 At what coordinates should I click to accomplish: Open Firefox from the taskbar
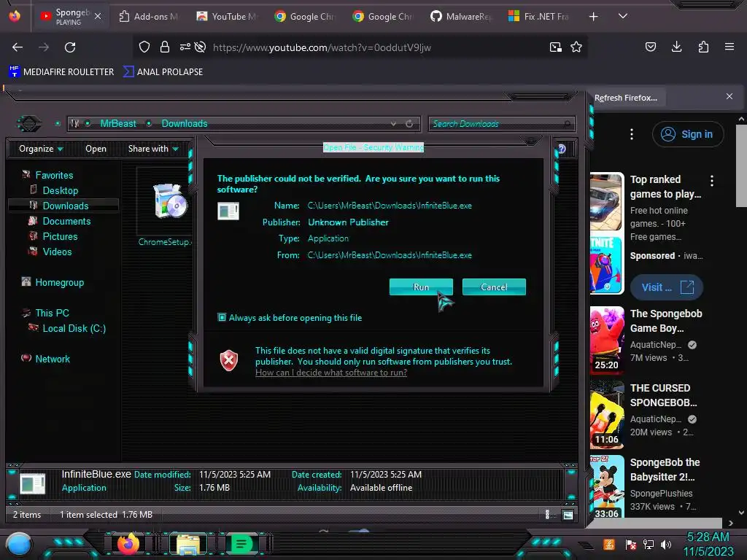[128, 544]
